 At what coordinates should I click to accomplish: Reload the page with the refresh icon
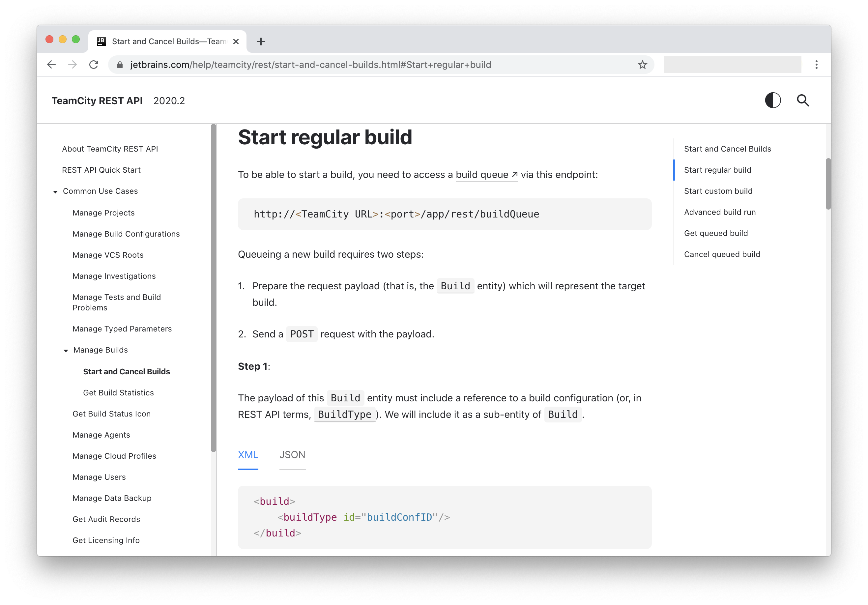(x=94, y=65)
